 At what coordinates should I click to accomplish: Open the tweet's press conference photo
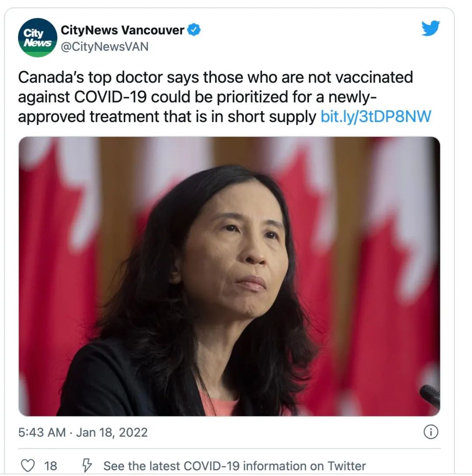point(229,276)
